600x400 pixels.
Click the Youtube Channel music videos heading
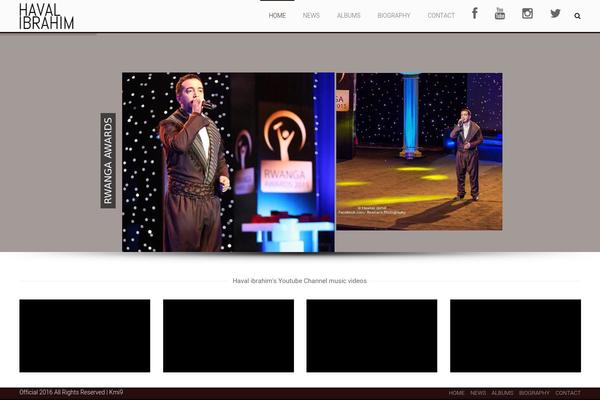click(x=300, y=281)
